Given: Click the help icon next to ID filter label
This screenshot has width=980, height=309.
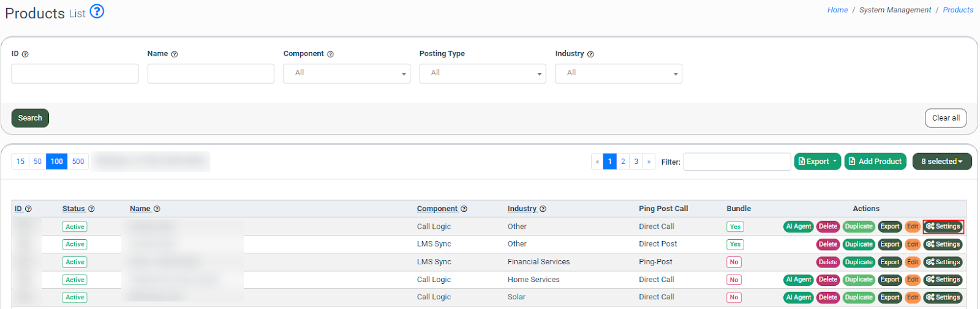Looking at the screenshot, I should [25, 54].
